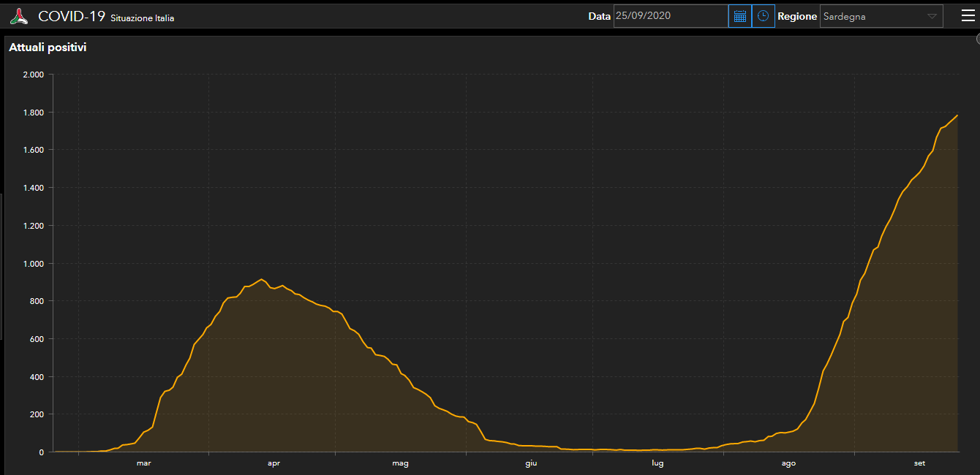The width and height of the screenshot is (980, 475).
Task: Open the hamburger menu
Action: 968,15
